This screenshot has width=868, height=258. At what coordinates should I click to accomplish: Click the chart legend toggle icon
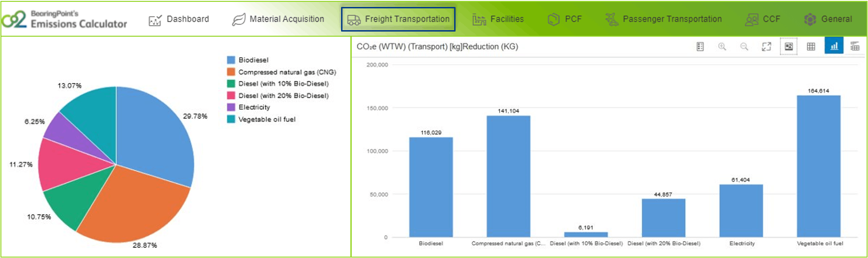[x=700, y=46]
